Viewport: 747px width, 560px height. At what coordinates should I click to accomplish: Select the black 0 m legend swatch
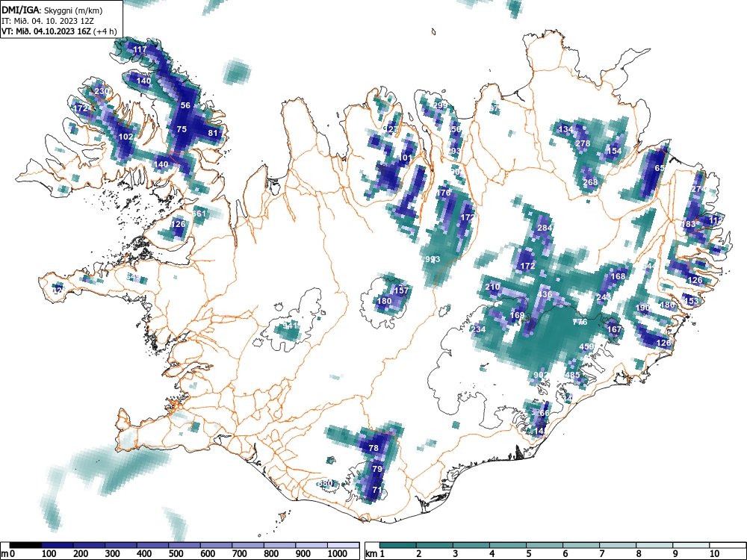[x=25, y=545]
